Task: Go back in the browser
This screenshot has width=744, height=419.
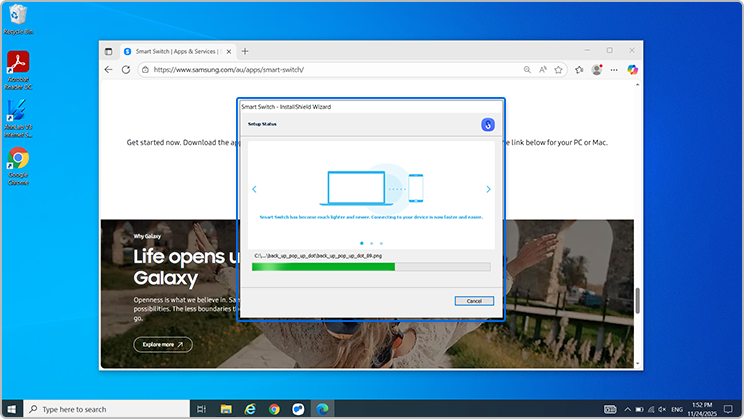Action: (109, 70)
